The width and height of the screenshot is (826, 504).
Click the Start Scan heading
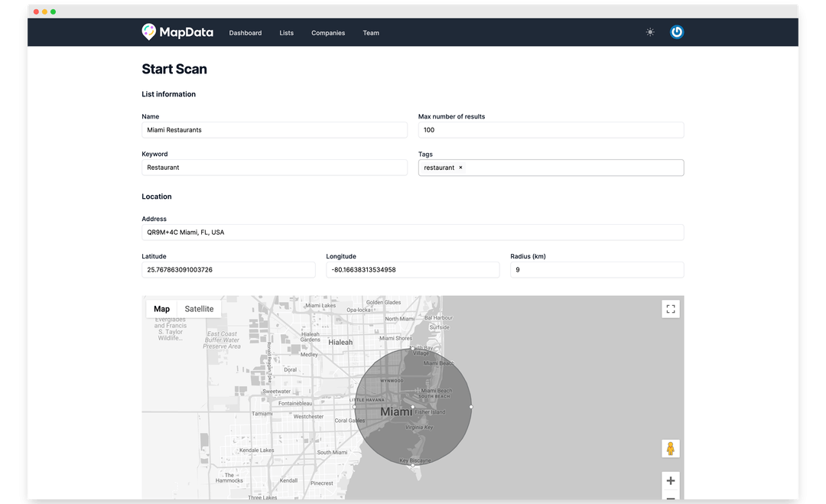click(174, 69)
